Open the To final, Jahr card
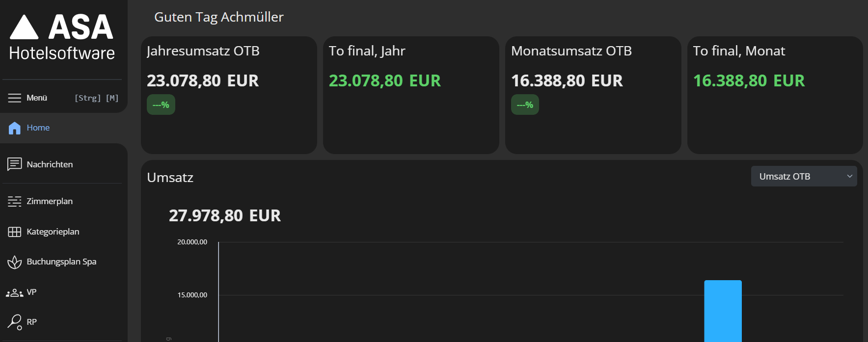This screenshot has width=868, height=342. pyautogui.click(x=411, y=95)
